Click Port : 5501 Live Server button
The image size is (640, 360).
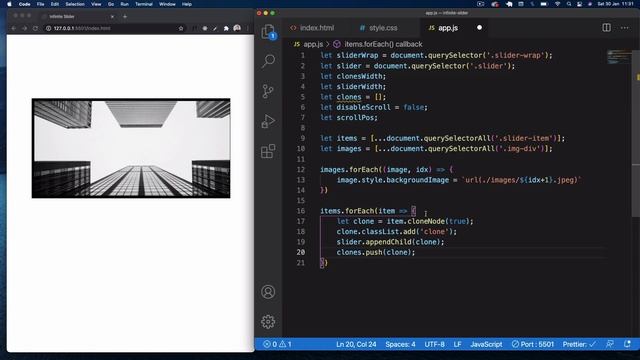click(x=533, y=344)
